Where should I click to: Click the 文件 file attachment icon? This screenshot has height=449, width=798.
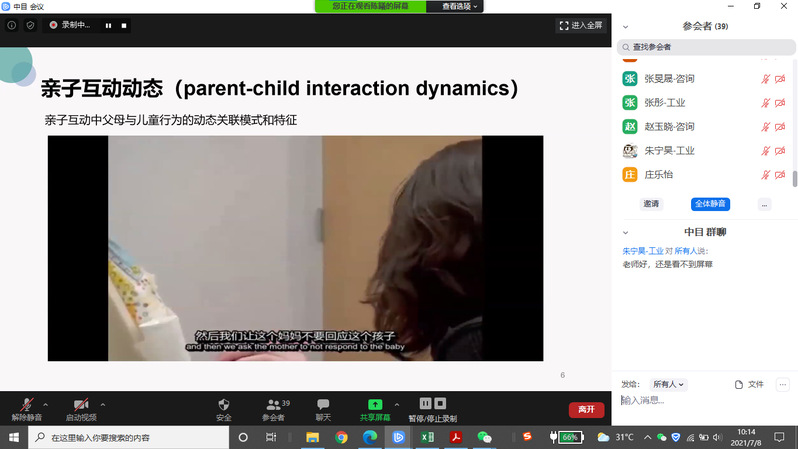point(749,384)
